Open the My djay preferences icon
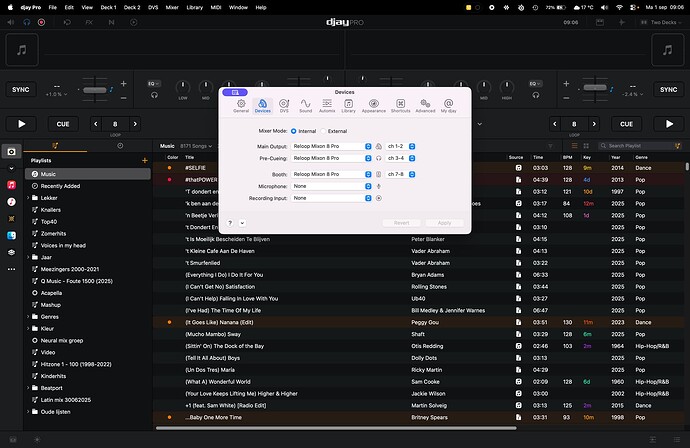 click(448, 106)
